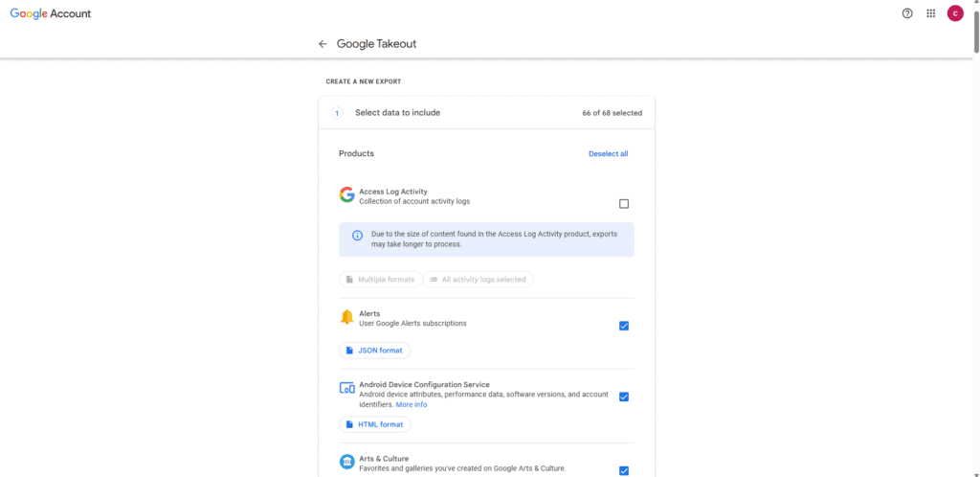The image size is (980, 477).
Task: Click the Deselect all link
Action: (608, 154)
